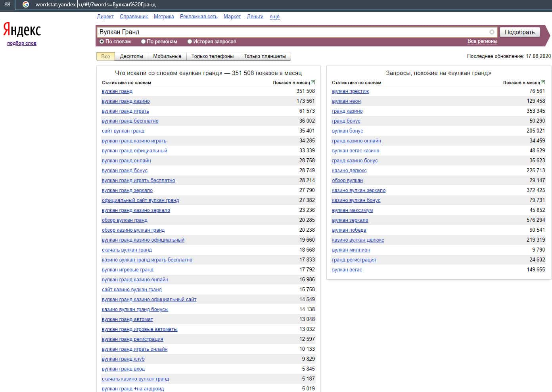Click the help icon in similar queries table

point(543,83)
